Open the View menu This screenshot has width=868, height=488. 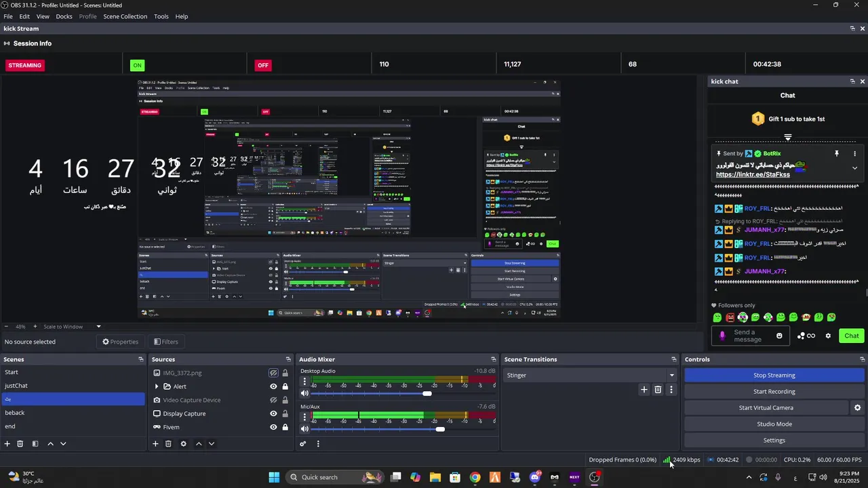pos(43,16)
